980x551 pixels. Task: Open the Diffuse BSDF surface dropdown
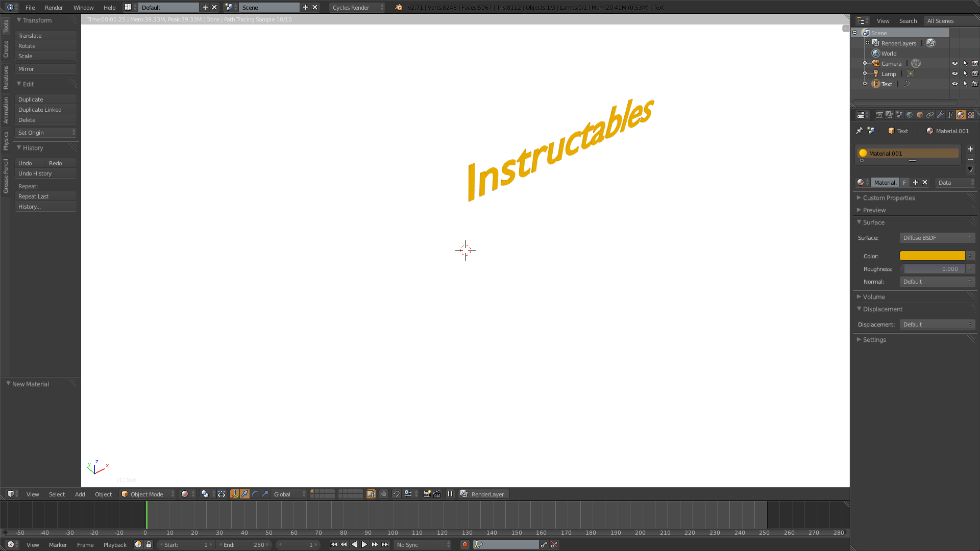tap(937, 237)
